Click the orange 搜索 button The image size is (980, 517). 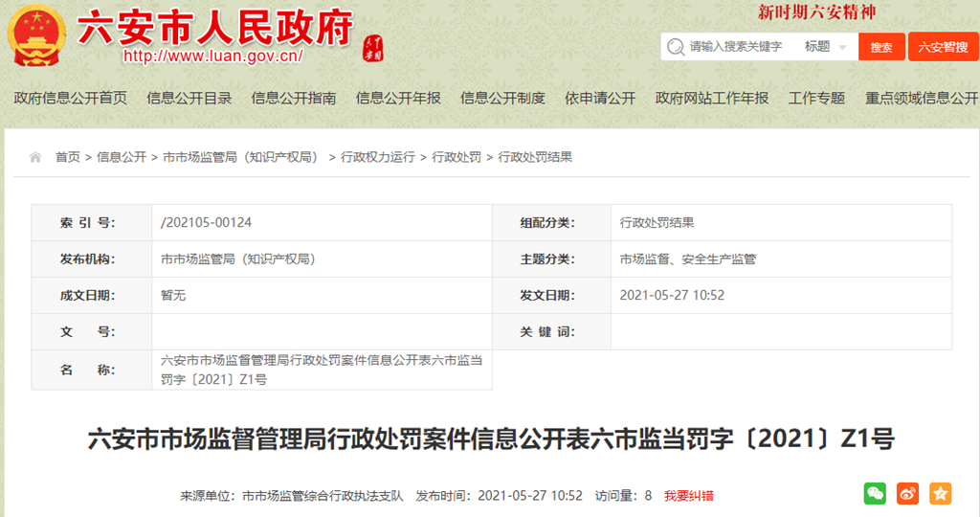881,47
